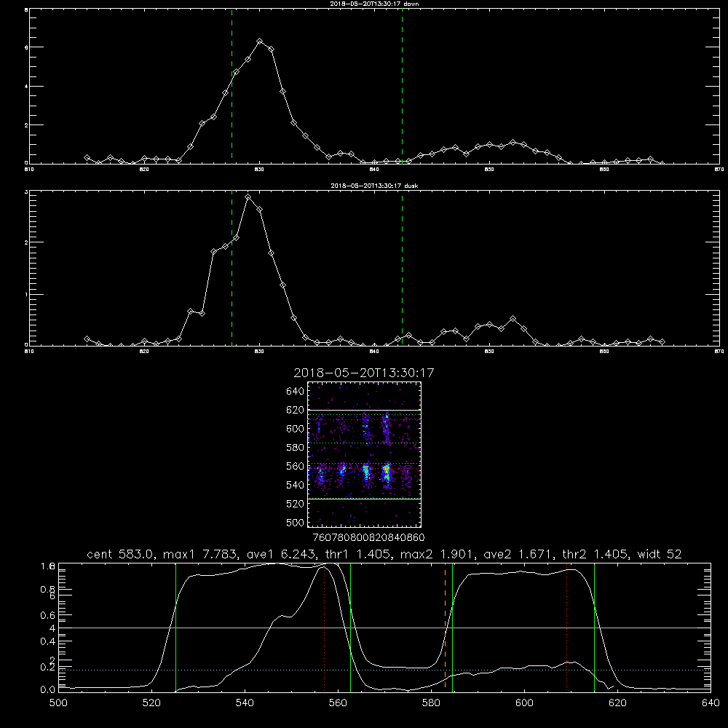Click the '2018-05-20T13:30:17 dusk' plot title
728x728 pixels.
[374, 186]
